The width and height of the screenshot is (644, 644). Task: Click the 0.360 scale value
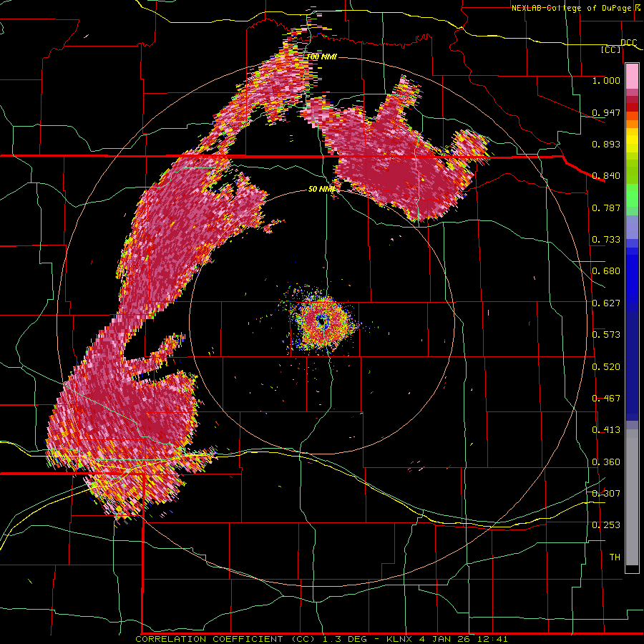(606, 462)
